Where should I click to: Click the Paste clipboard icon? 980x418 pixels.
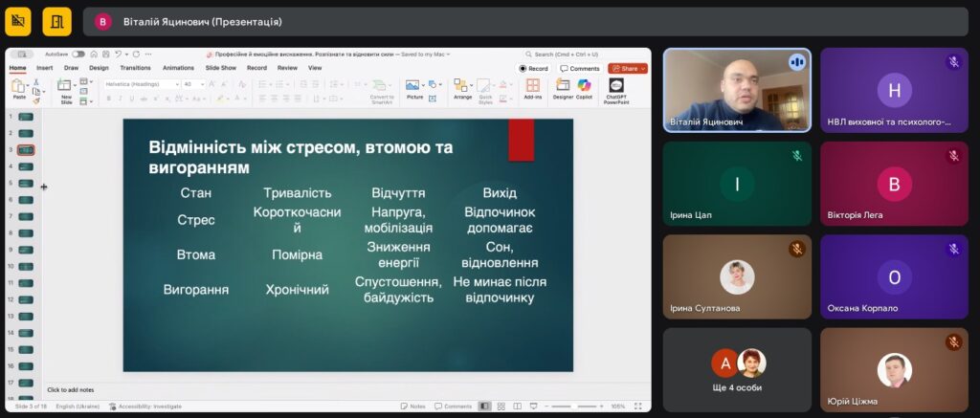point(19,87)
